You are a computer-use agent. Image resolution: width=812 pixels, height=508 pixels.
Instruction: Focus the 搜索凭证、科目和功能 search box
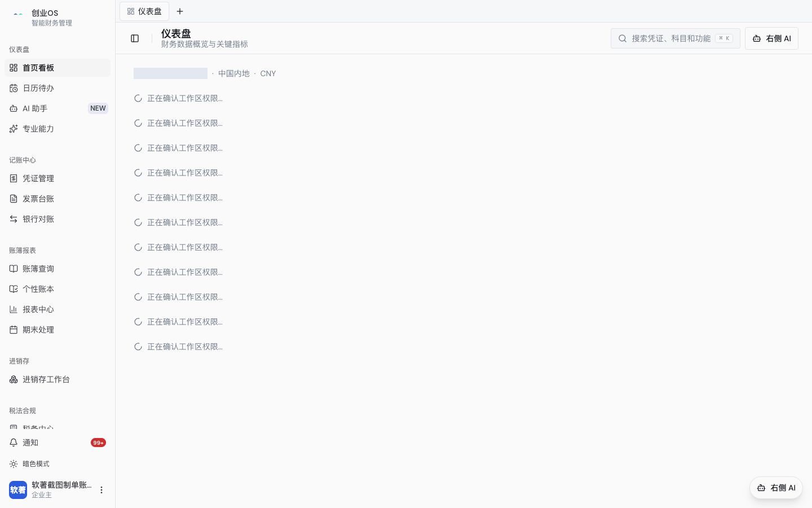(675, 38)
